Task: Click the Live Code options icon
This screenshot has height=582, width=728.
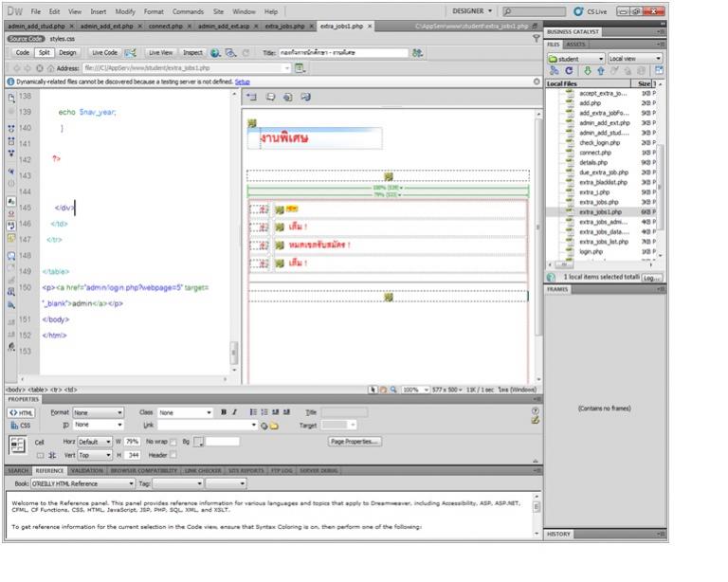Action: 131,53
